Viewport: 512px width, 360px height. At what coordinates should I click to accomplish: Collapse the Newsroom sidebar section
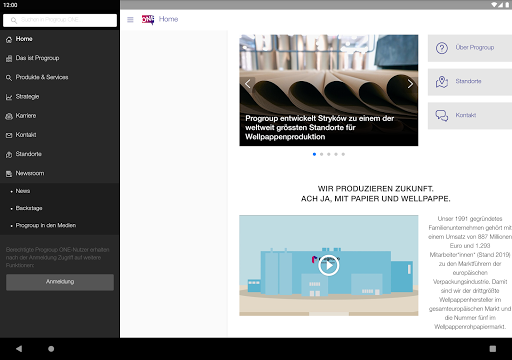tap(60, 173)
